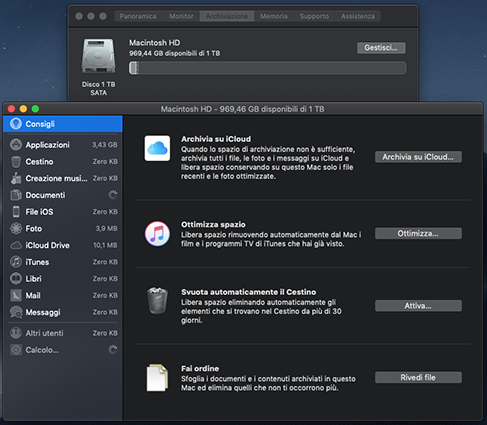This screenshot has width=487, height=425.
Task: Click the Zero KB value for Mail
Action: point(105,295)
